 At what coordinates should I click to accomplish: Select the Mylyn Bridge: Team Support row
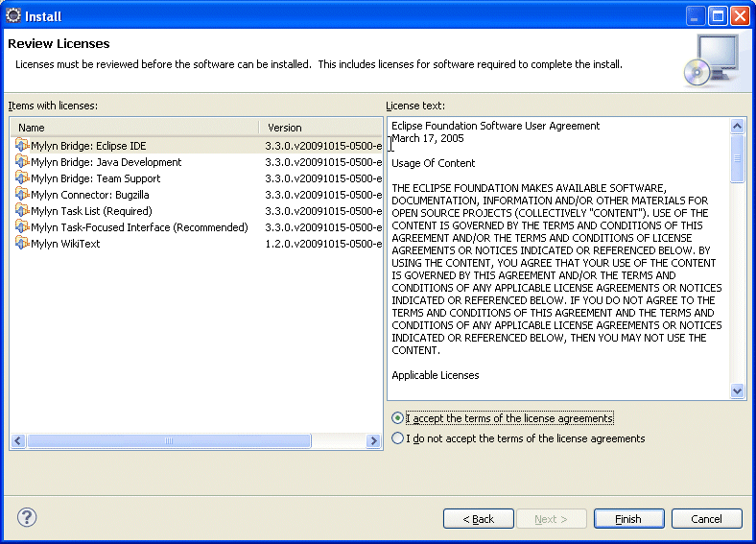[x=197, y=178]
